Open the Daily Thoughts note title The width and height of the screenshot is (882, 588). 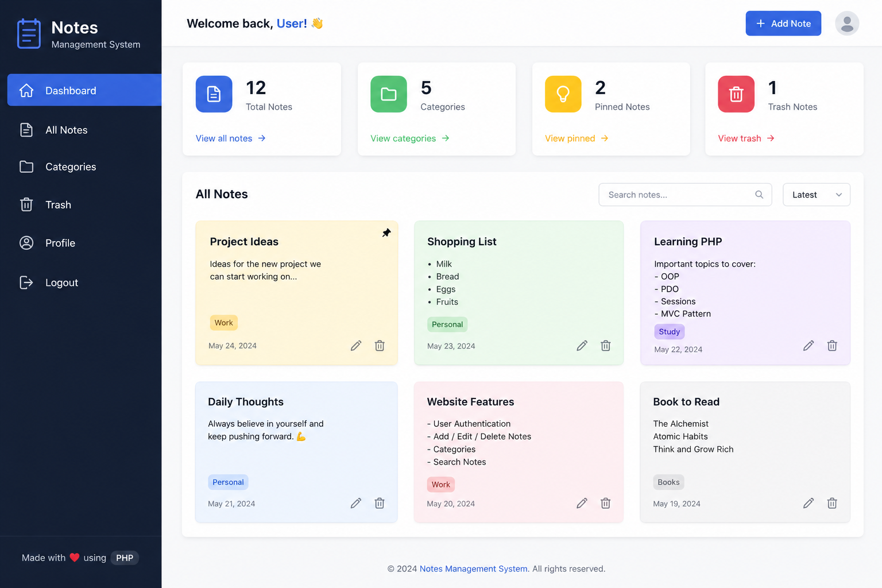(x=246, y=402)
